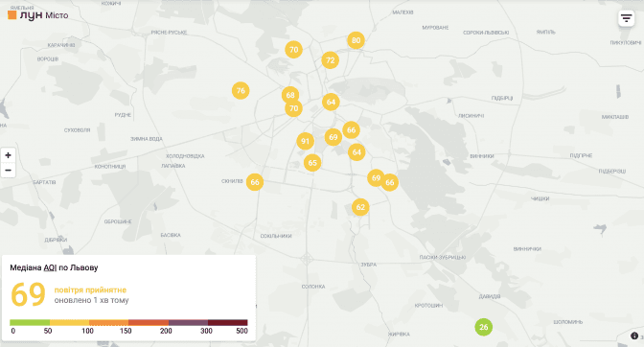644x347 pixels.
Task: Click the ЛУН Місто logo
Action: tap(38, 15)
